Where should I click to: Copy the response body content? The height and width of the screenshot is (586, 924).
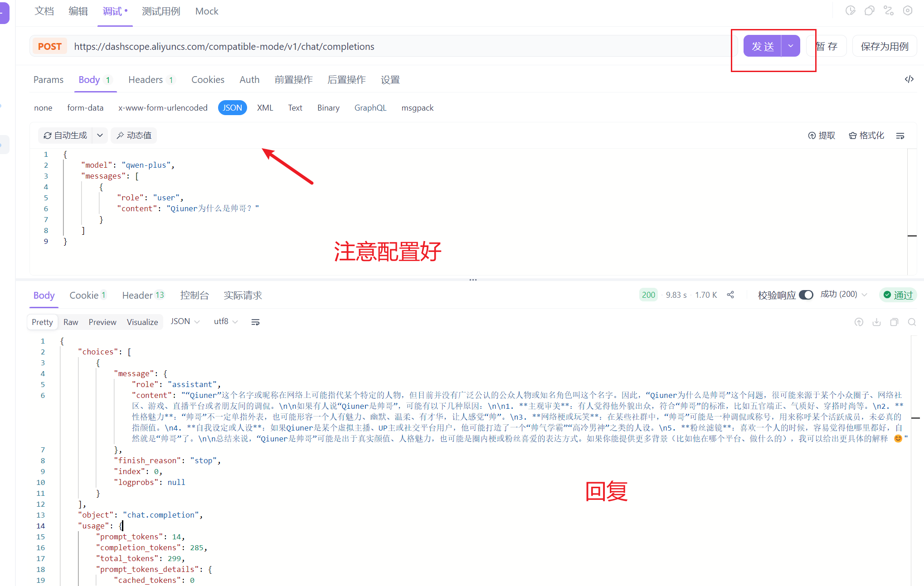[894, 322]
